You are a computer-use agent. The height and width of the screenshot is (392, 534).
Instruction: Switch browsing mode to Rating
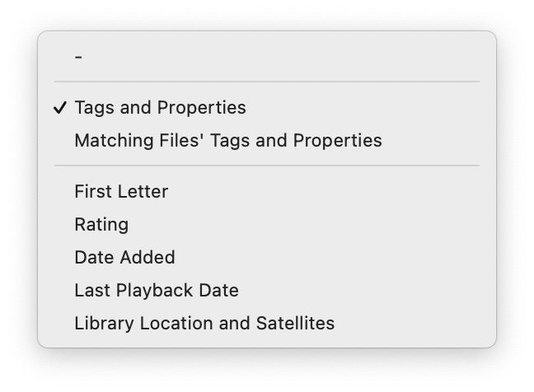(x=101, y=225)
